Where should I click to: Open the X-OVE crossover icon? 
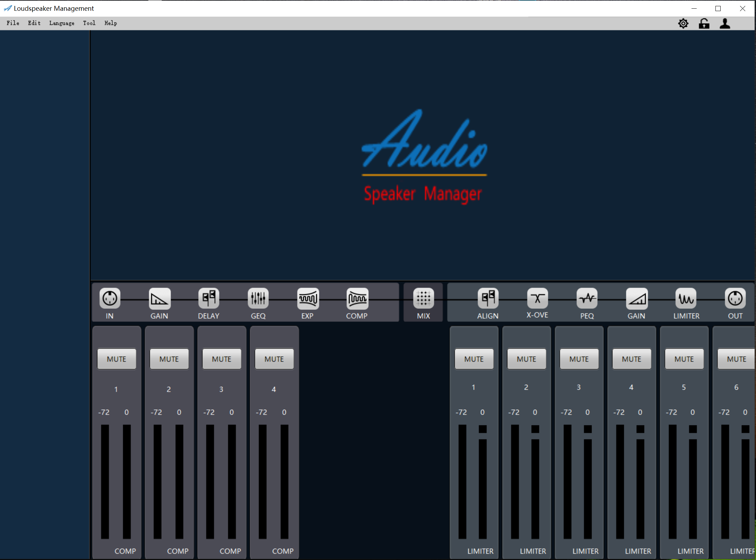(538, 298)
